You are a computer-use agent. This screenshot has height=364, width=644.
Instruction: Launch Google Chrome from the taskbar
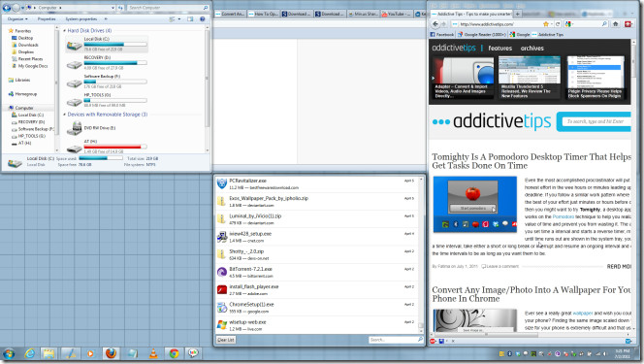click(174, 353)
